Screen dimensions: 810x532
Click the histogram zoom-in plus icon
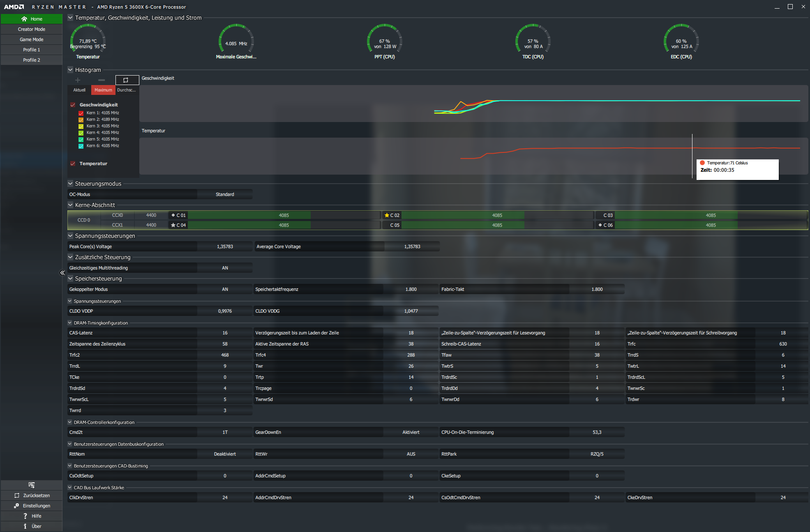click(78, 80)
